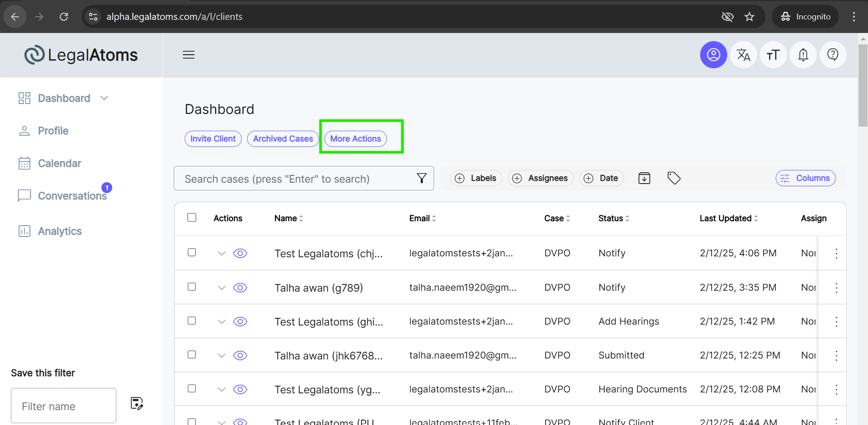Add a Labels filter
868x425 pixels.
(x=476, y=178)
